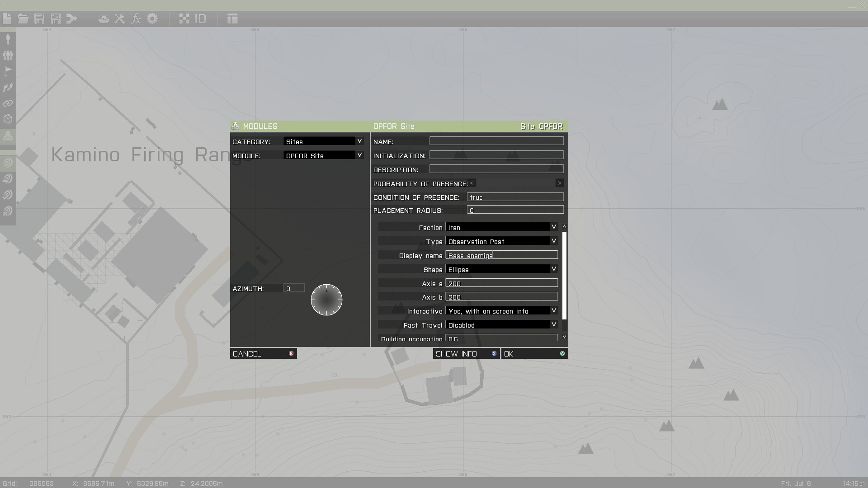868x488 pixels.
Task: Click the SHOW INFO button
Action: click(466, 353)
